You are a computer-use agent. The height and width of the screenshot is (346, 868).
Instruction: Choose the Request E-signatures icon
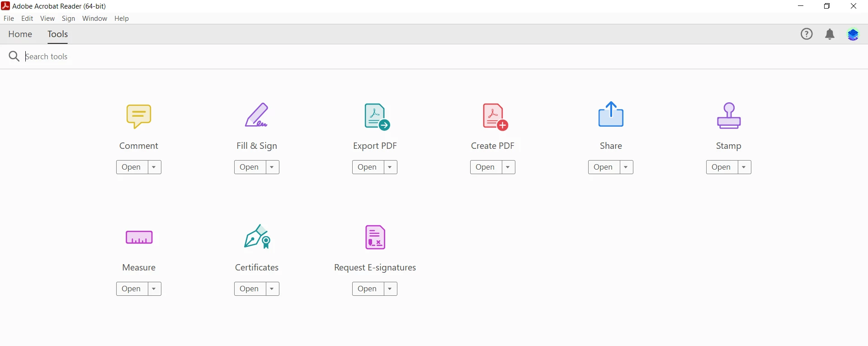[x=375, y=237]
